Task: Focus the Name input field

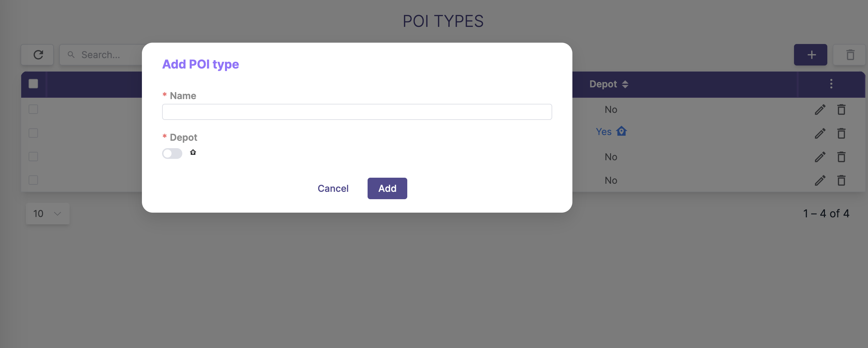Action: point(357,112)
